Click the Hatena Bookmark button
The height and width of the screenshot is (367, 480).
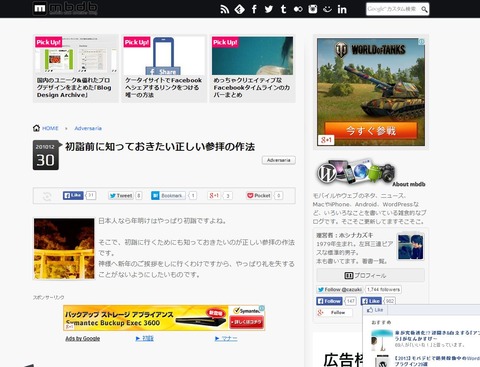tap(168, 196)
